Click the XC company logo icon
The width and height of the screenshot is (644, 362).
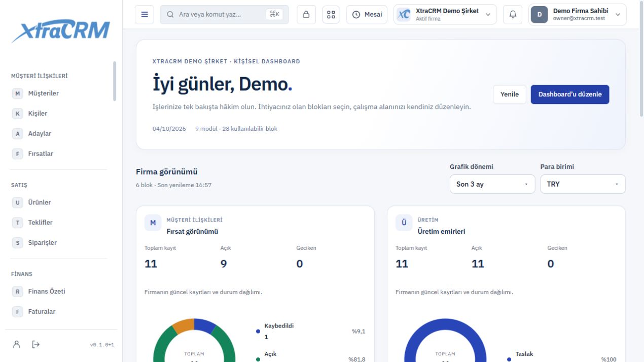[x=404, y=15]
